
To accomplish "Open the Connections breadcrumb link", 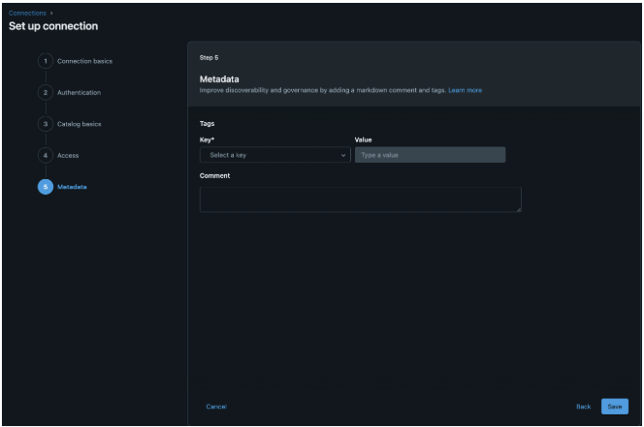I will tap(28, 13).
